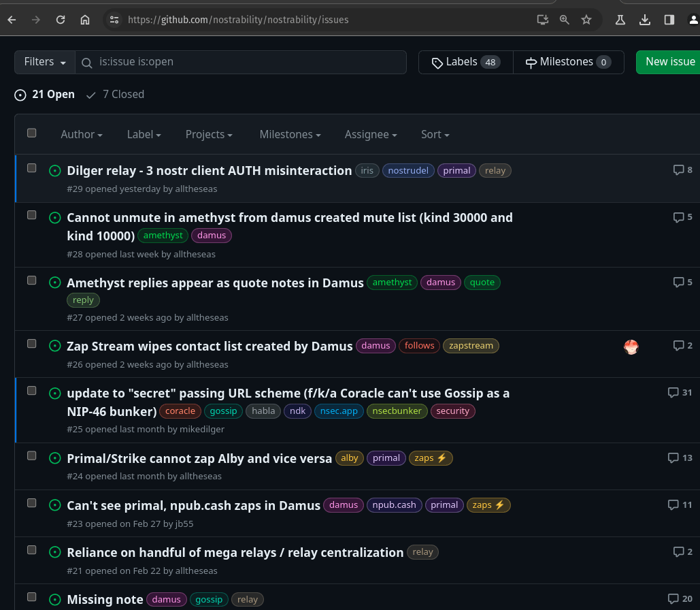This screenshot has height=610, width=700.
Task: Open site information icon beside the URL
Action: point(114,20)
